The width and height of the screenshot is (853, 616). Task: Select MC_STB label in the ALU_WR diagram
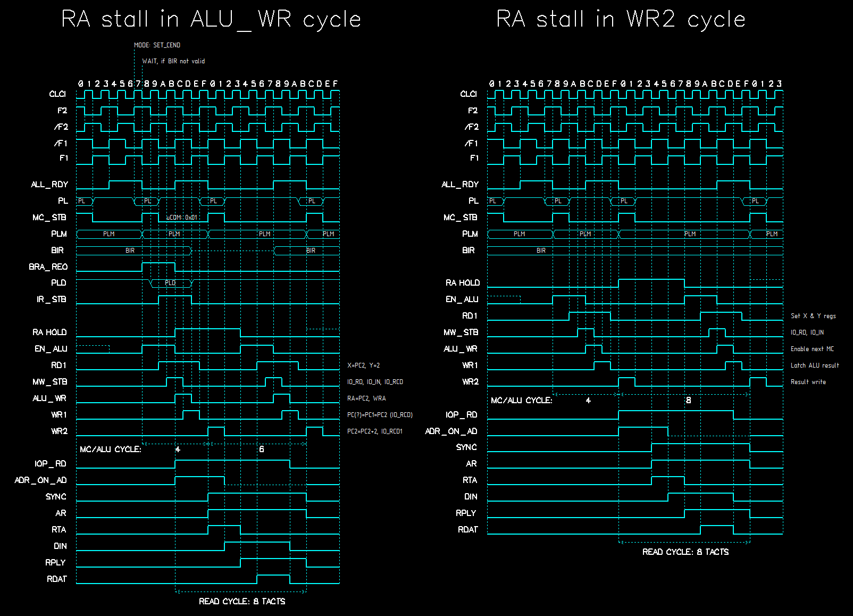point(49,218)
